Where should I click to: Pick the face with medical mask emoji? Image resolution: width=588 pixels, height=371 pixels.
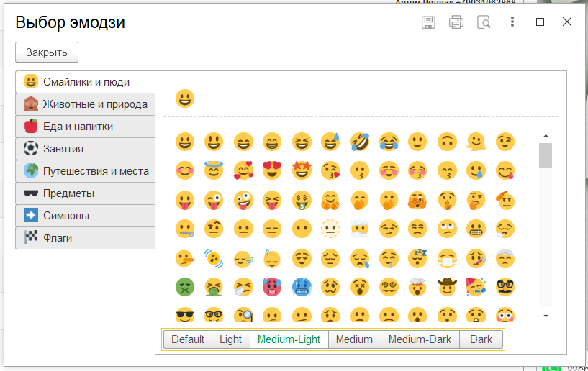pyautogui.click(x=447, y=259)
